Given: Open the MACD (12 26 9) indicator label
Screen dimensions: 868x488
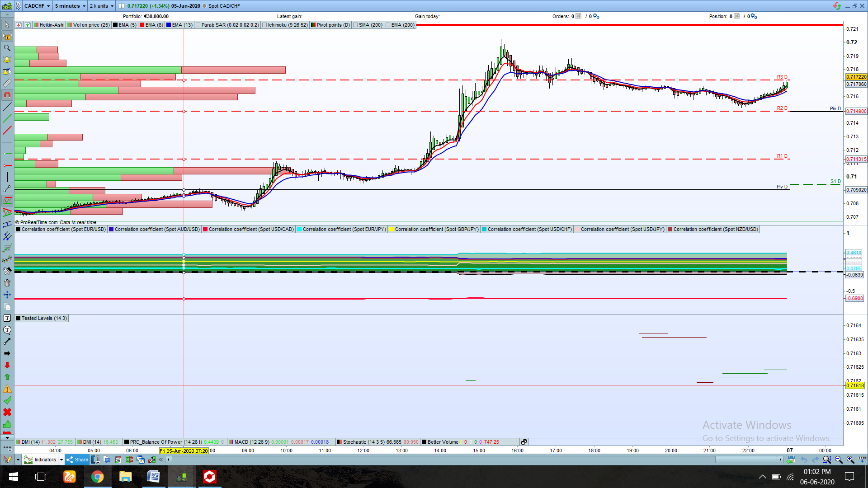Looking at the screenshot, I should (x=251, y=442).
